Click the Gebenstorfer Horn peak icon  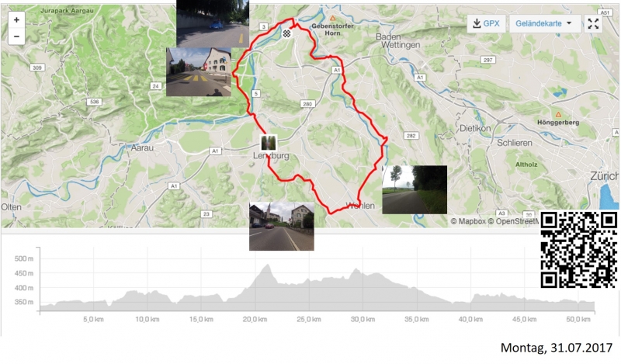point(333,18)
